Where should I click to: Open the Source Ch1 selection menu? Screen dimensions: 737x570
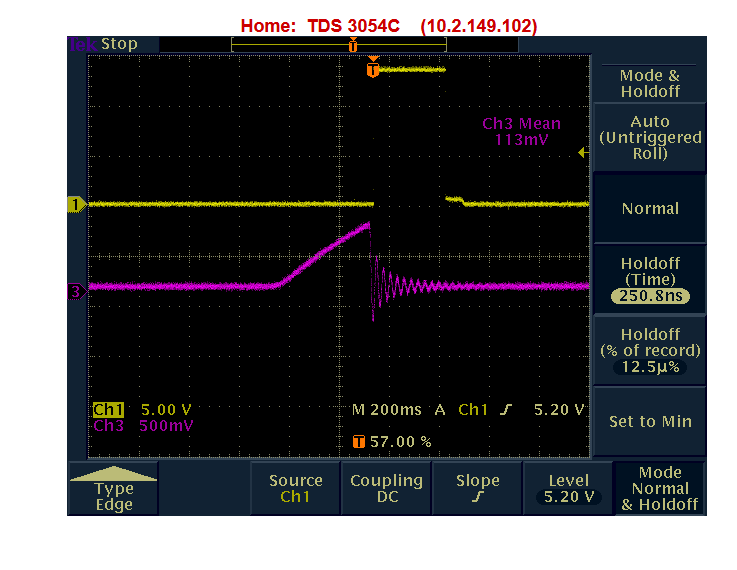(x=295, y=488)
